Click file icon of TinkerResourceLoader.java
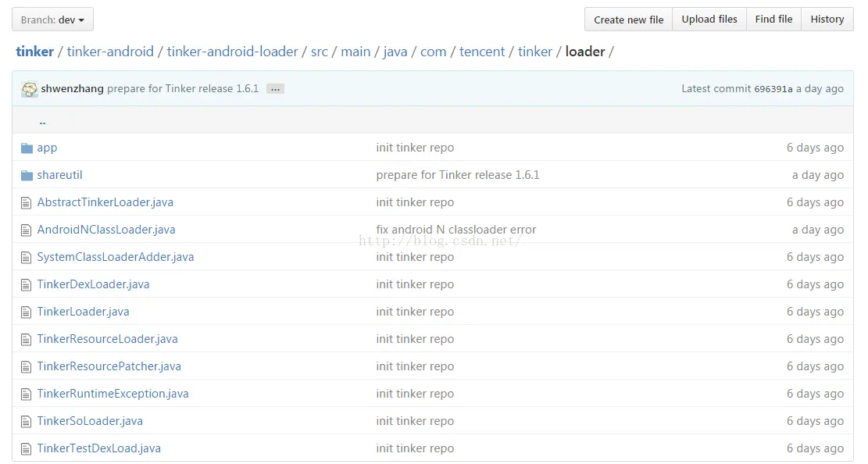The image size is (868, 464). click(x=26, y=340)
